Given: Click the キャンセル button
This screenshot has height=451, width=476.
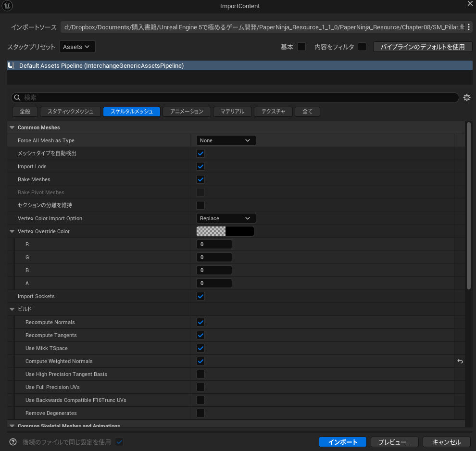Looking at the screenshot, I should pyautogui.click(x=447, y=442).
